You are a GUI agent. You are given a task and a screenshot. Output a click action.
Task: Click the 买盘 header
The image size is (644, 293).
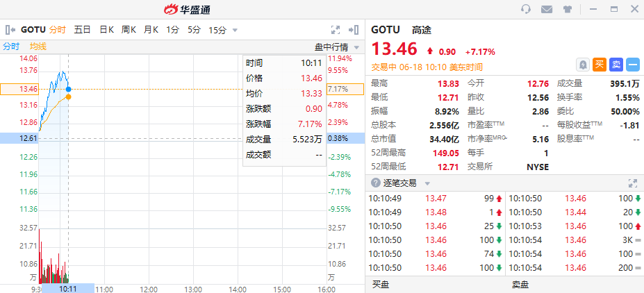coord(380,285)
